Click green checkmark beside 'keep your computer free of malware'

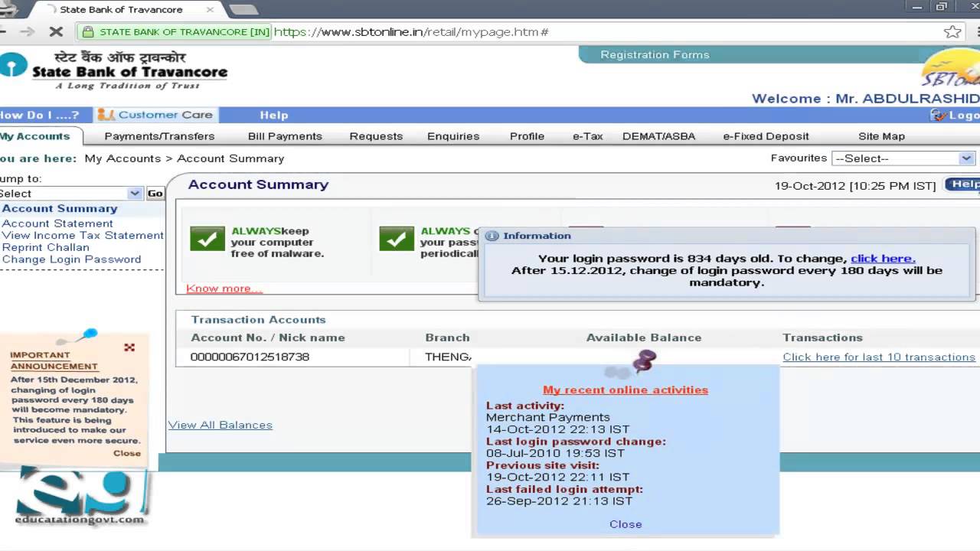pos(207,239)
